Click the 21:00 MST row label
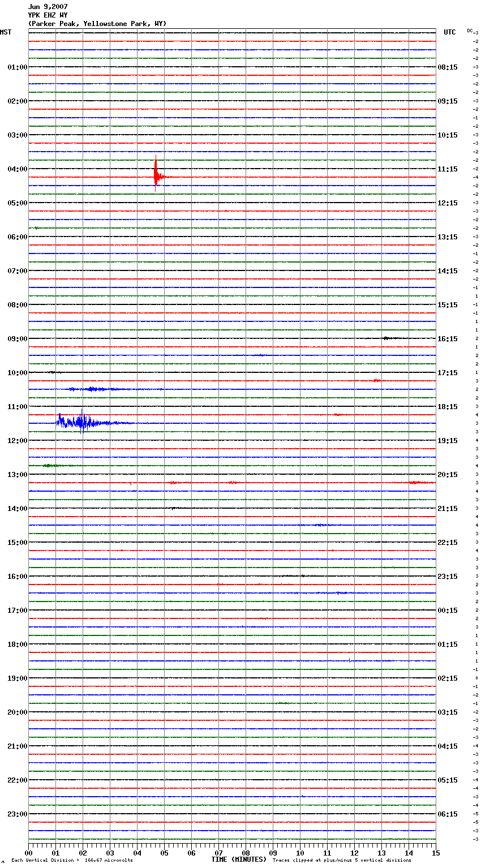The image size is (481, 868). point(17,746)
